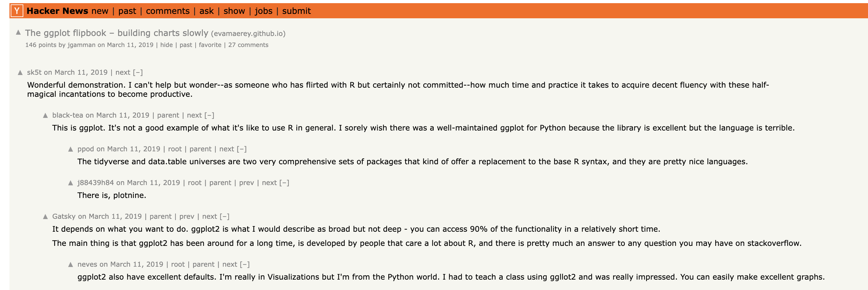The height and width of the screenshot is (290, 868).
Task: Collapse black-tea's comment thread
Action: (209, 115)
